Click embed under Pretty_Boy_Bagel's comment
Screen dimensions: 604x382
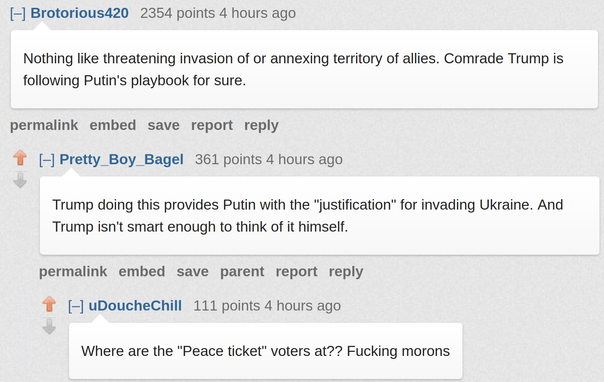142,271
